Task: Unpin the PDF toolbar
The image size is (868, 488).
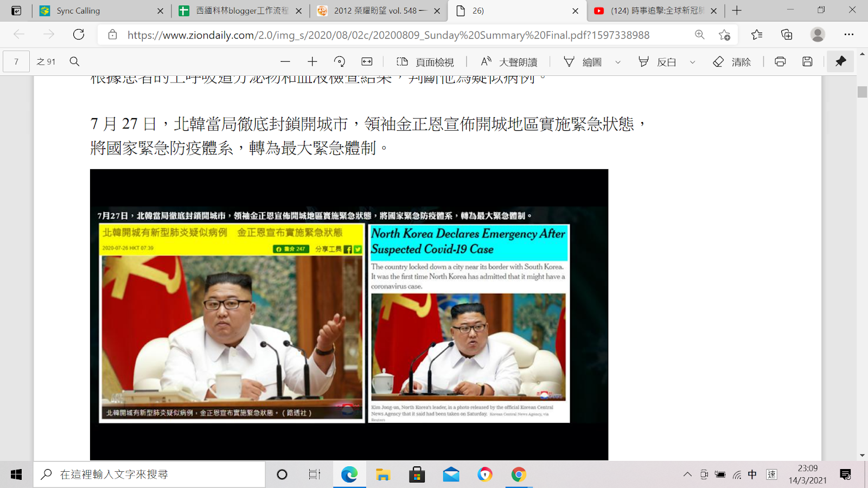Action: pyautogui.click(x=840, y=61)
